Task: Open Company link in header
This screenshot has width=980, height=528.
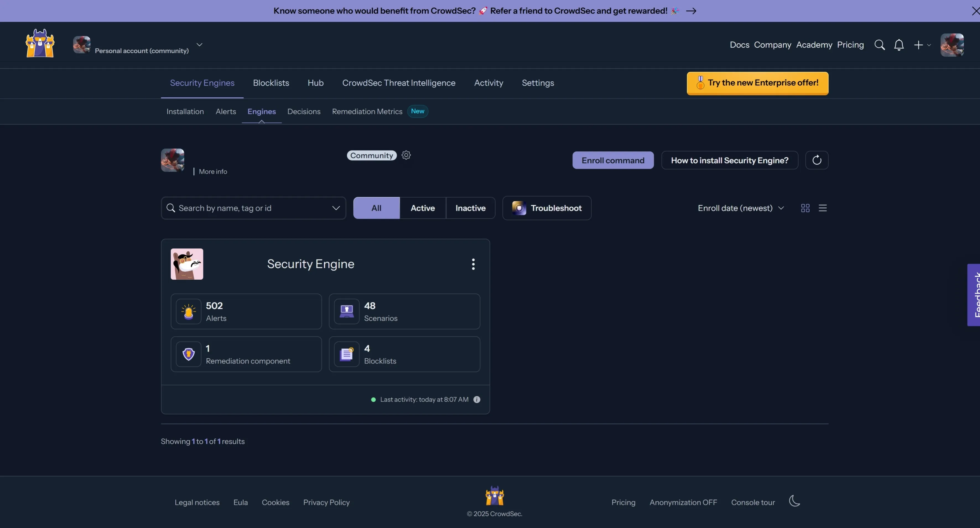Action: tap(772, 45)
